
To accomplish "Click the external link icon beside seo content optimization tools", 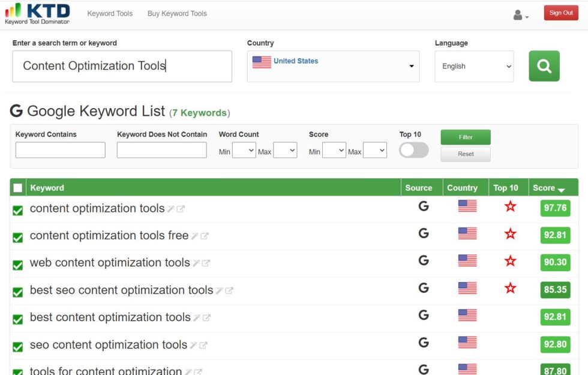I will (205, 345).
